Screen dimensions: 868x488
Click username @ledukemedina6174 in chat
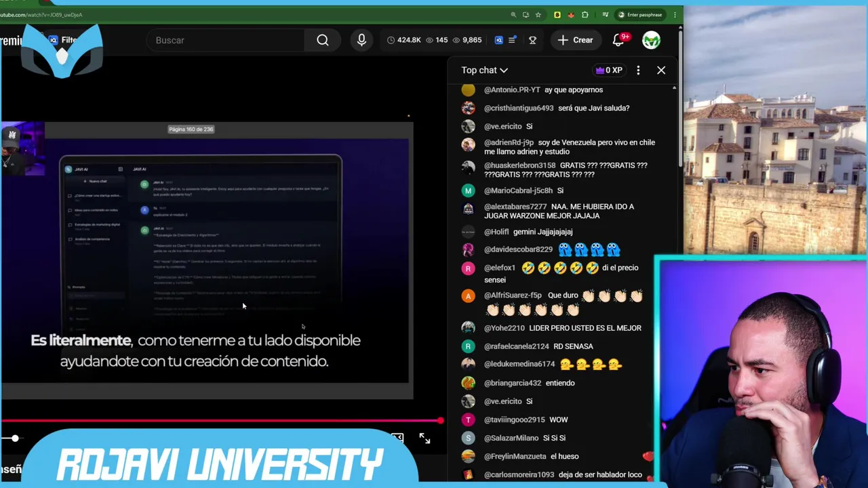click(519, 364)
